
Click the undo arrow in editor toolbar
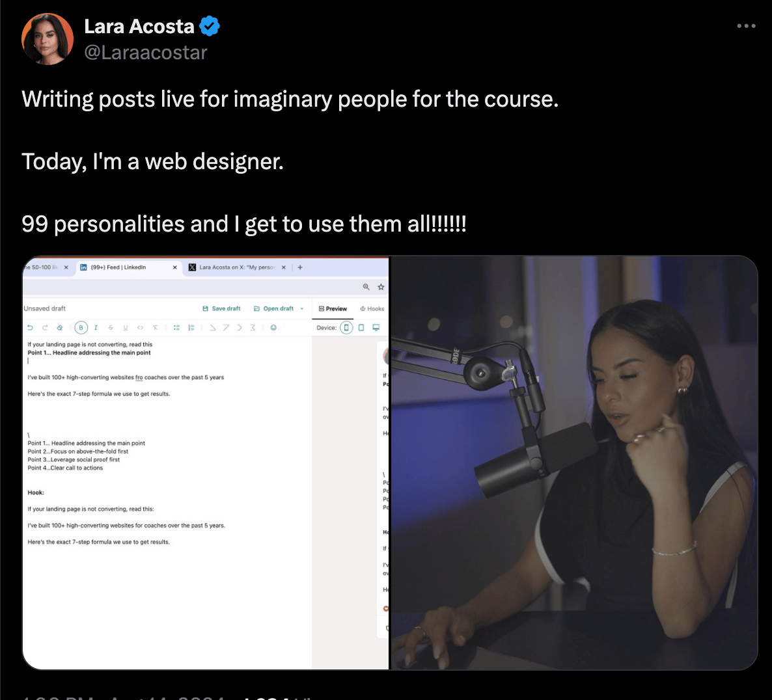click(x=30, y=328)
